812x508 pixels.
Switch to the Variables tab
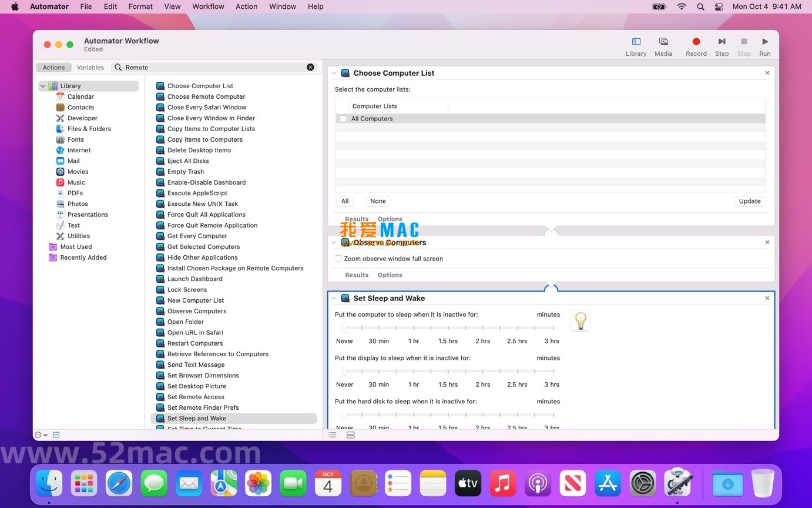[90, 68]
